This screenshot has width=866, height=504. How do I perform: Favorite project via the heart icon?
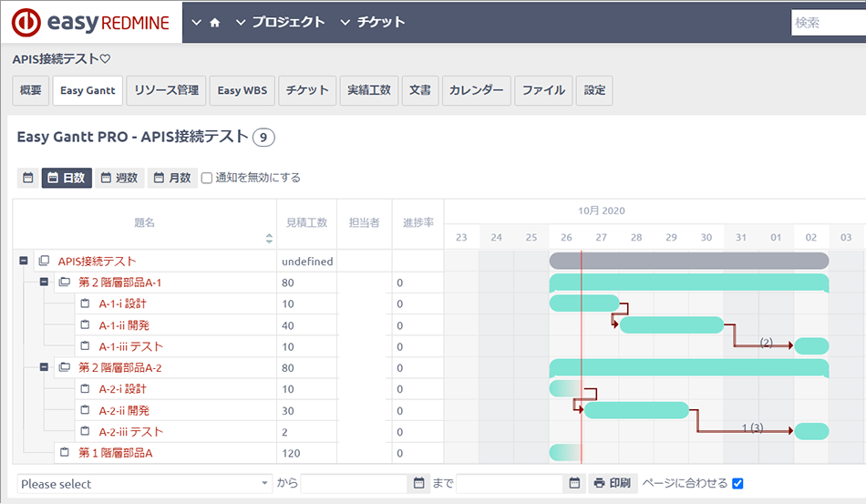point(106,58)
